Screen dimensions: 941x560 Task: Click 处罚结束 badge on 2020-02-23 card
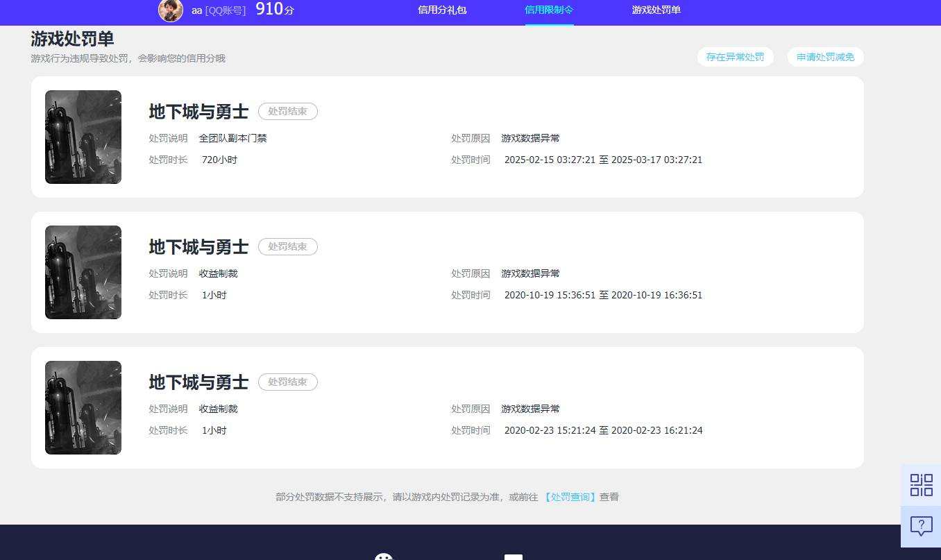(x=288, y=382)
